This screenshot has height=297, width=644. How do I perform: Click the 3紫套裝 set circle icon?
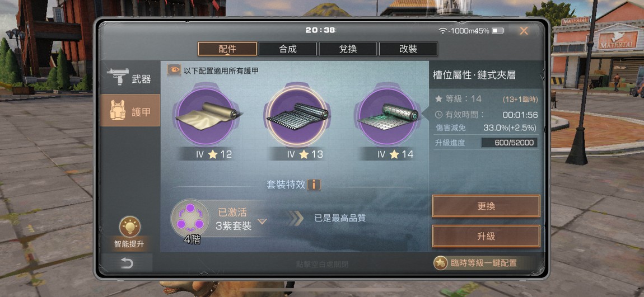click(x=190, y=218)
